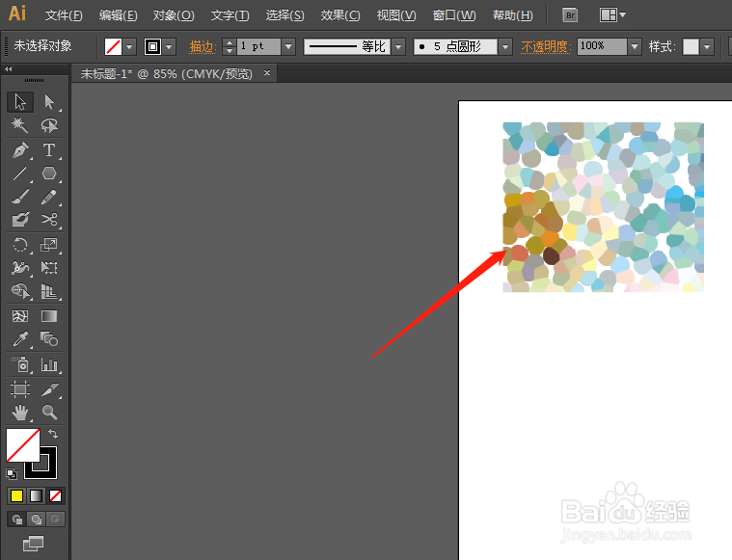Viewport: 732px width, 560px height.
Task: Open the 编辑(E) menu
Action: [118, 15]
